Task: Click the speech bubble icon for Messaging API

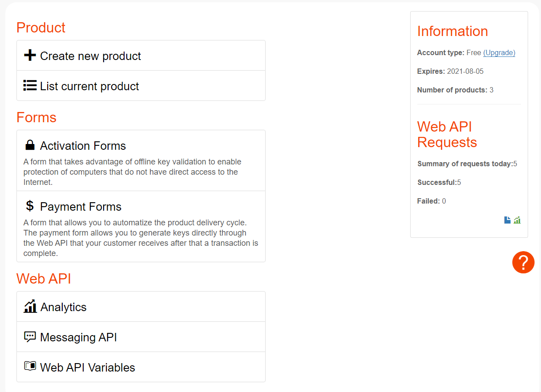Action: tap(30, 337)
